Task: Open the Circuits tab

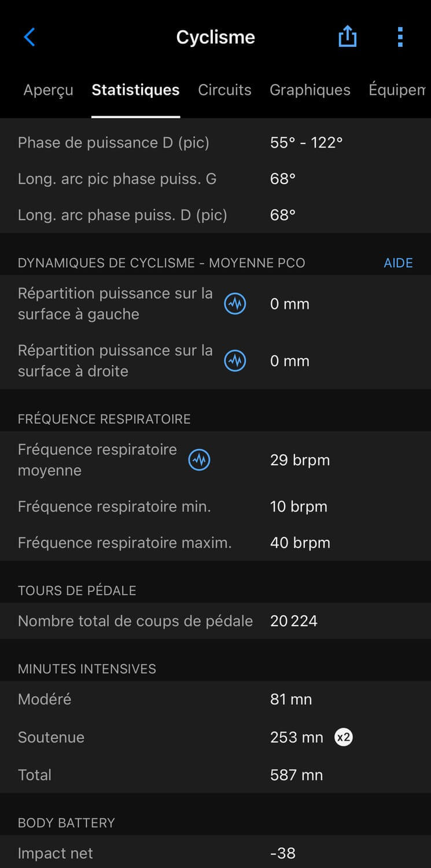Action: (224, 90)
